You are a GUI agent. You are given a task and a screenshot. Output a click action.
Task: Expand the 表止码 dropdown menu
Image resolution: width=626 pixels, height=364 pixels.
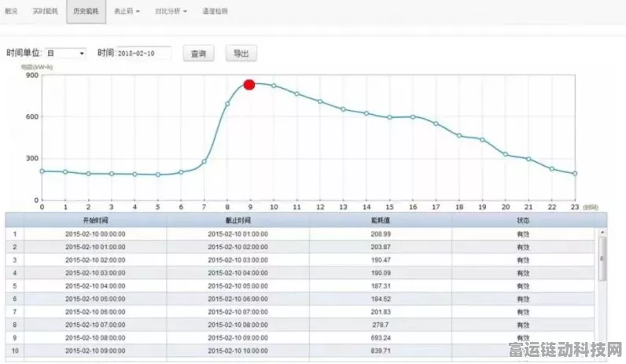[x=127, y=11]
